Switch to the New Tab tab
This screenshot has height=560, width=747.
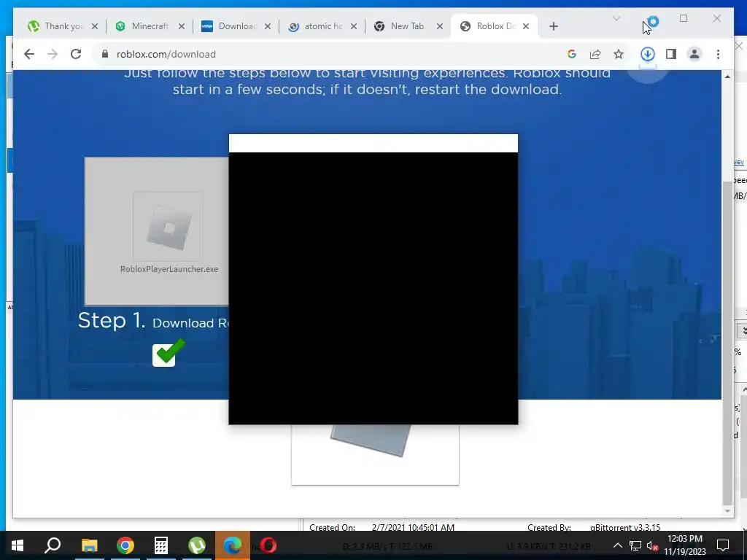click(408, 26)
